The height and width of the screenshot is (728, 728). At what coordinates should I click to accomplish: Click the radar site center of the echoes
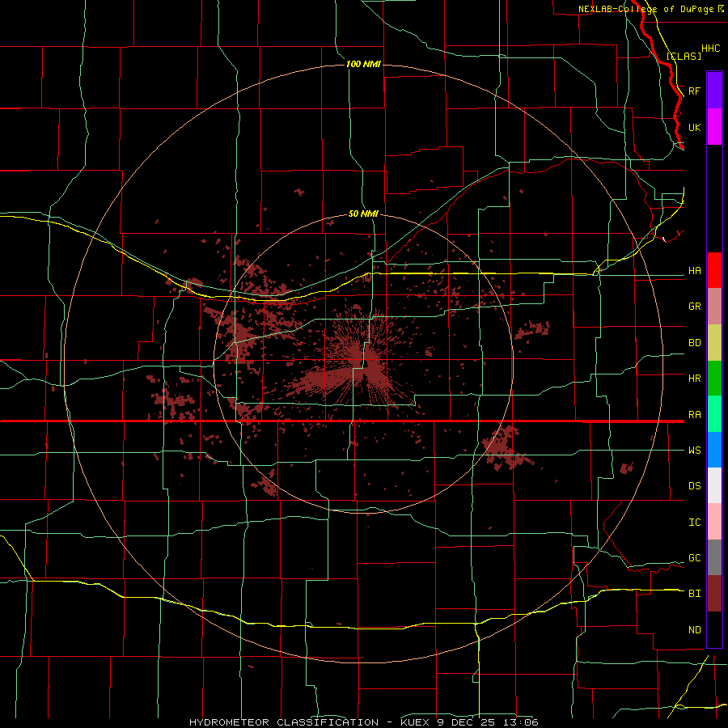[363, 362]
